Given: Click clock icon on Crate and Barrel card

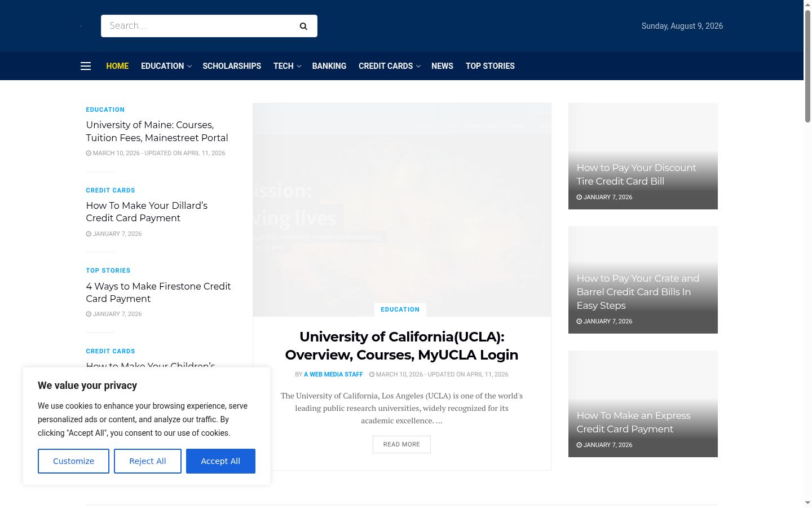Looking at the screenshot, I should (x=579, y=321).
